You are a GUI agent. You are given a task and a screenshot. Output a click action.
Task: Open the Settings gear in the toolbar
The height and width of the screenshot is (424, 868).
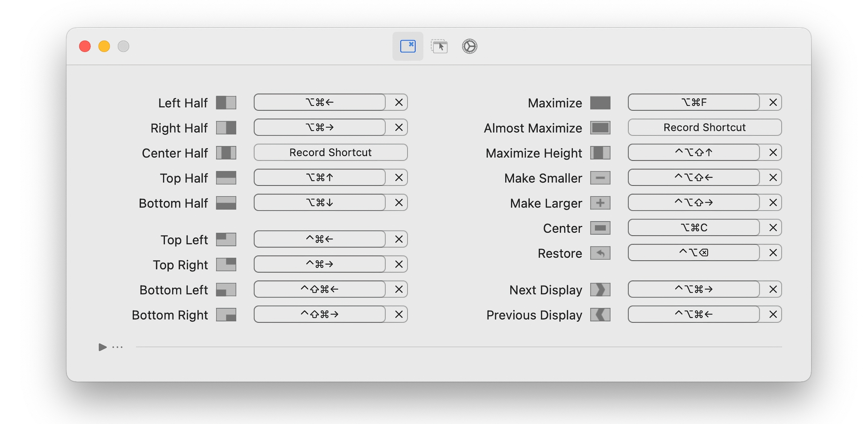pyautogui.click(x=468, y=46)
